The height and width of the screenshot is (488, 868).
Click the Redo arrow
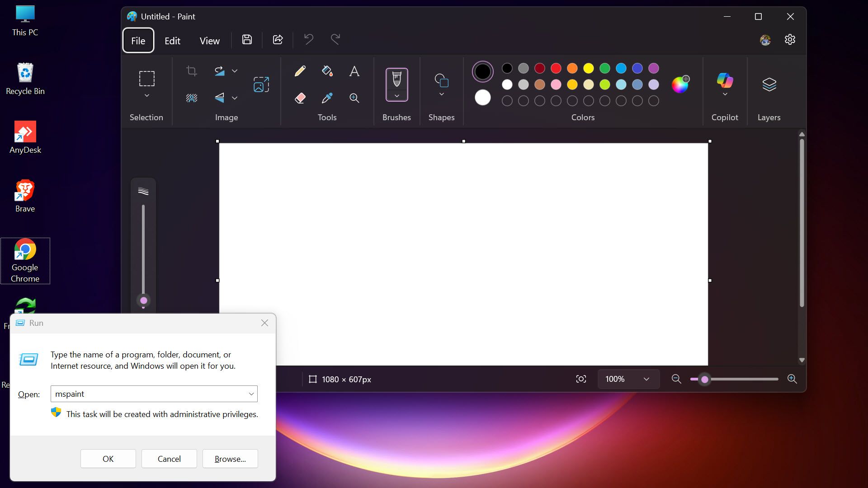[x=335, y=40]
